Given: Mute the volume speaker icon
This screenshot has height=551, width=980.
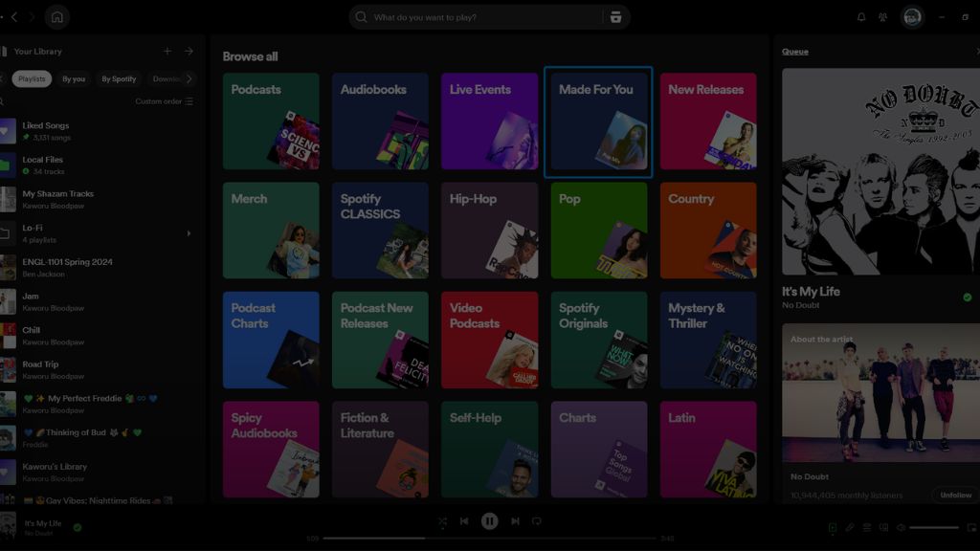Looking at the screenshot, I should pos(901,527).
